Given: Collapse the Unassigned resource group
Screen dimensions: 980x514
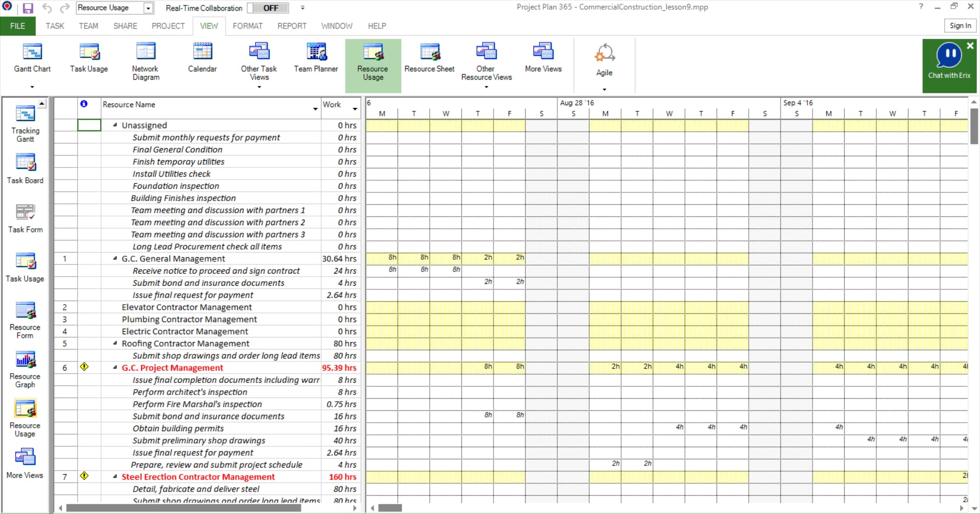Looking at the screenshot, I should pos(115,125).
